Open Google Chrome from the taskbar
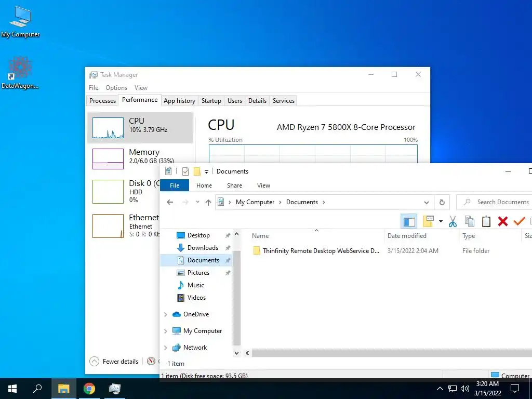The width and height of the screenshot is (532, 399). point(89,389)
